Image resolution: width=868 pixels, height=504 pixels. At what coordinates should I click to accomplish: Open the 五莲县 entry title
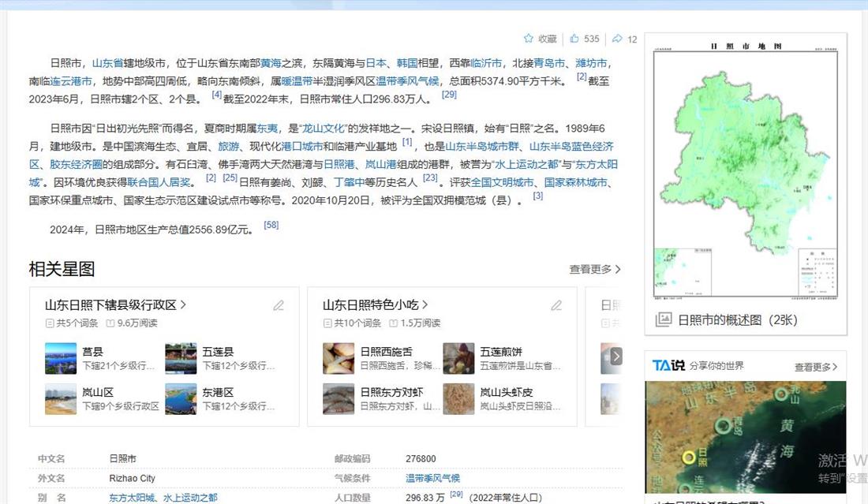pos(218,351)
